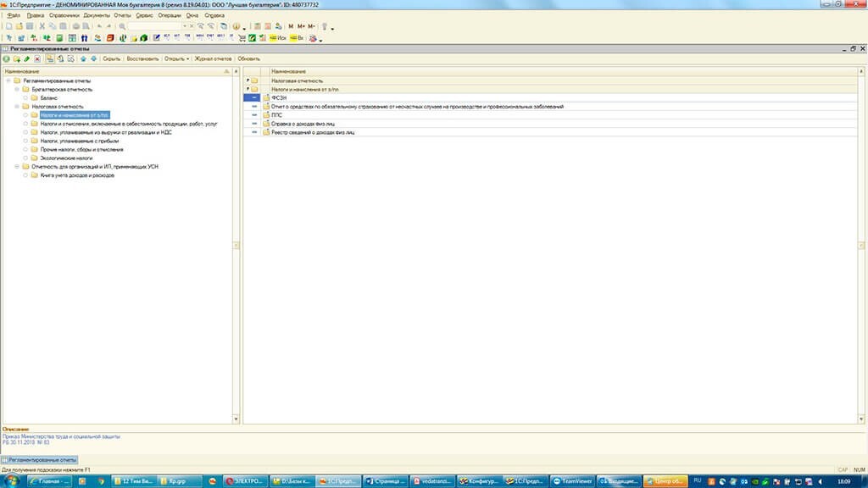Click the red delete mark icon
The width and height of the screenshot is (868, 488).
click(37, 58)
